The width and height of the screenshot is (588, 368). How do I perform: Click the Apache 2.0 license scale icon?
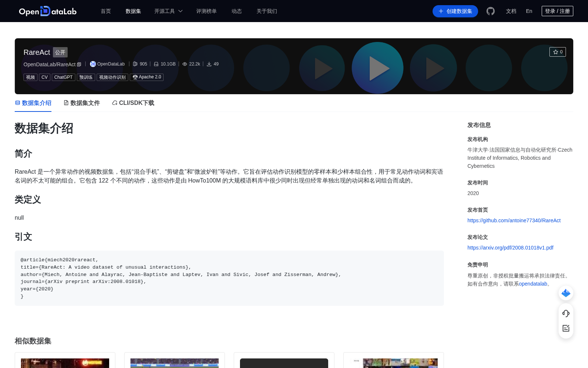tap(135, 77)
